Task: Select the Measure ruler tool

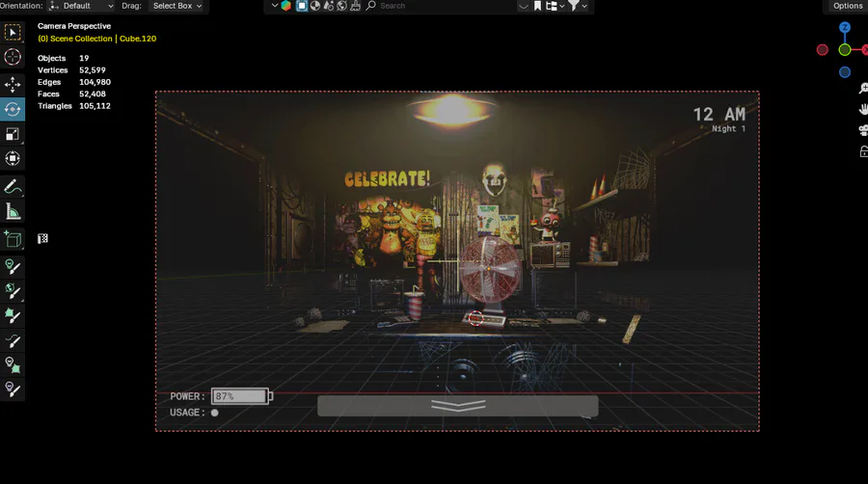Action: click(13, 211)
